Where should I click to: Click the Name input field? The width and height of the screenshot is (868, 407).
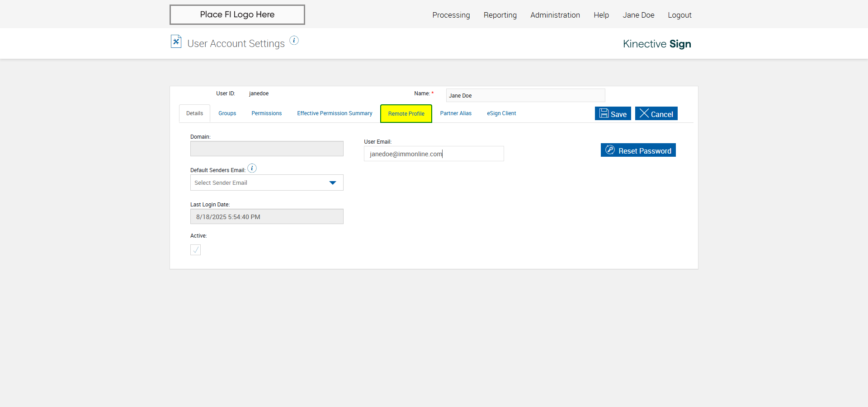click(525, 95)
